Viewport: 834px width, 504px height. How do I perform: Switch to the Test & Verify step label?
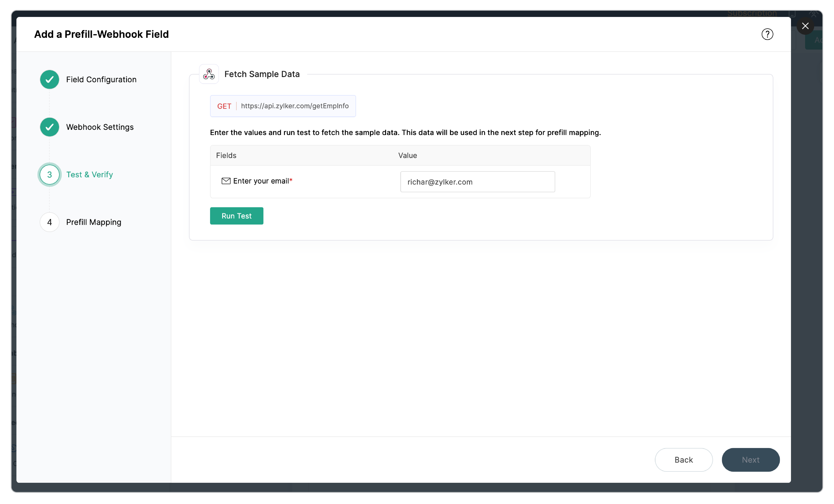[x=89, y=175]
